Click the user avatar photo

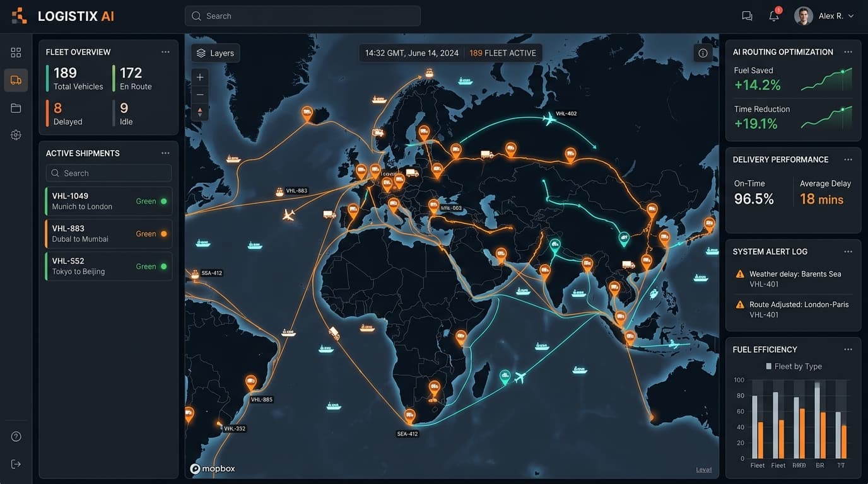pos(803,16)
